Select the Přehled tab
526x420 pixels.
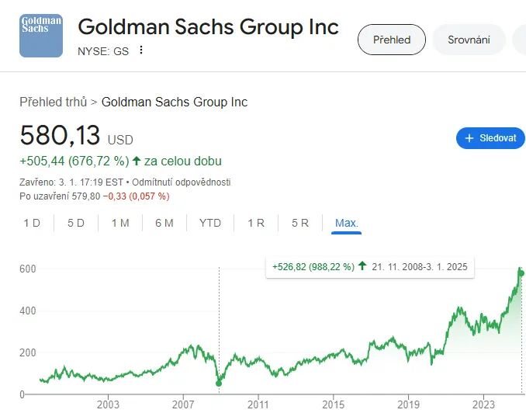coord(392,40)
